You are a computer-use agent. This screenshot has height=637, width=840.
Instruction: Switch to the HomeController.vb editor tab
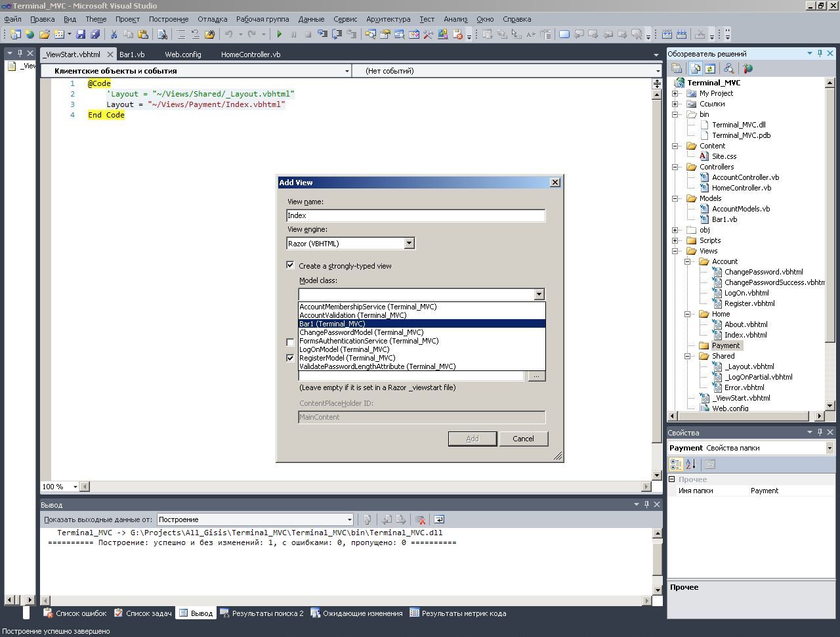[x=251, y=55]
